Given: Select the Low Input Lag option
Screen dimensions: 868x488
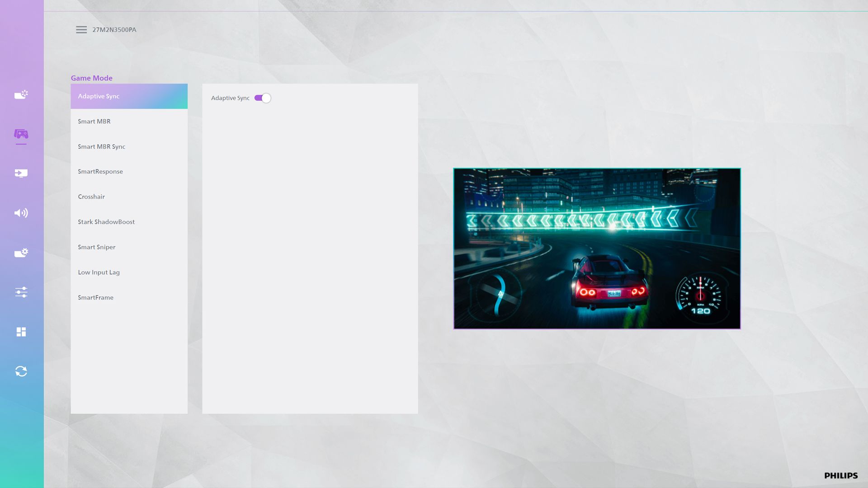Looking at the screenshot, I should pos(129,272).
